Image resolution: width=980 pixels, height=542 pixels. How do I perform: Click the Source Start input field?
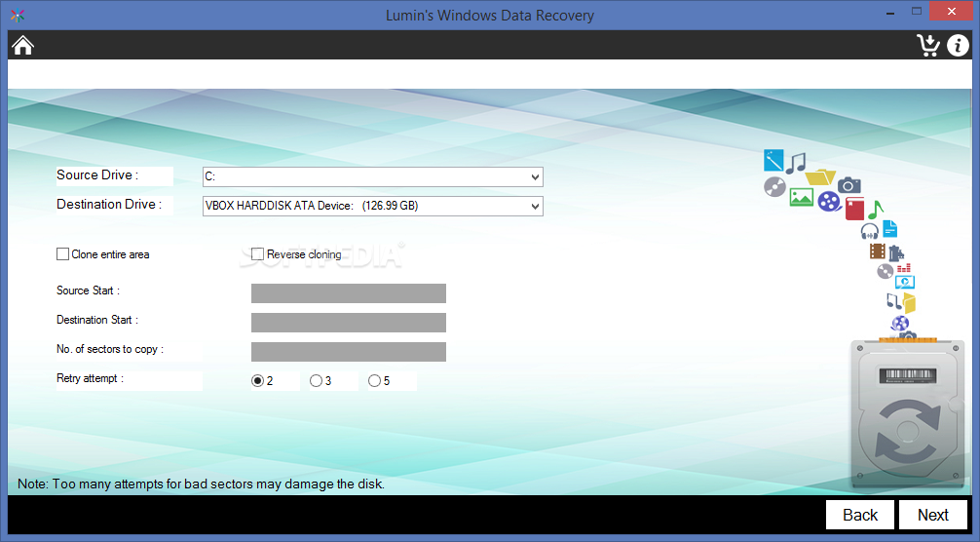click(x=349, y=293)
